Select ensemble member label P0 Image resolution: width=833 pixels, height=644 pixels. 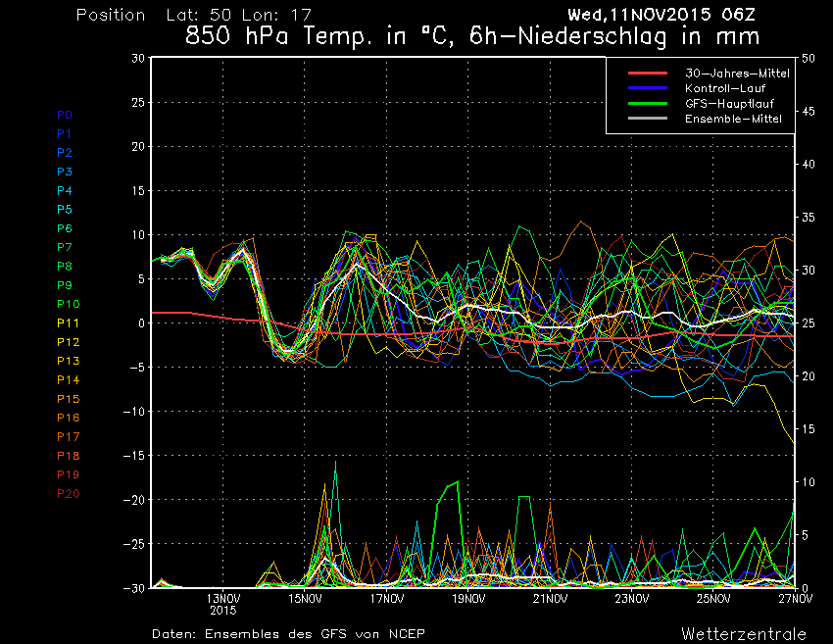click(65, 115)
